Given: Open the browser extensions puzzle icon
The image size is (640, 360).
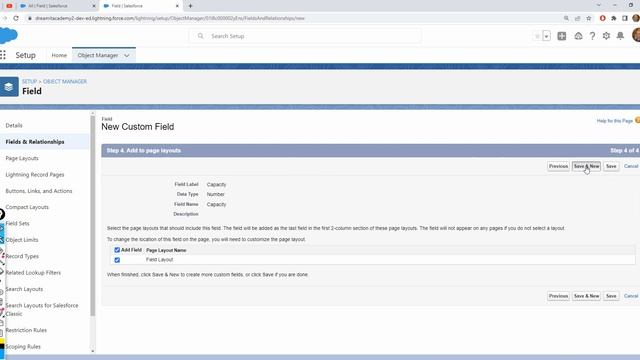Looking at the screenshot, I should click(x=613, y=18).
